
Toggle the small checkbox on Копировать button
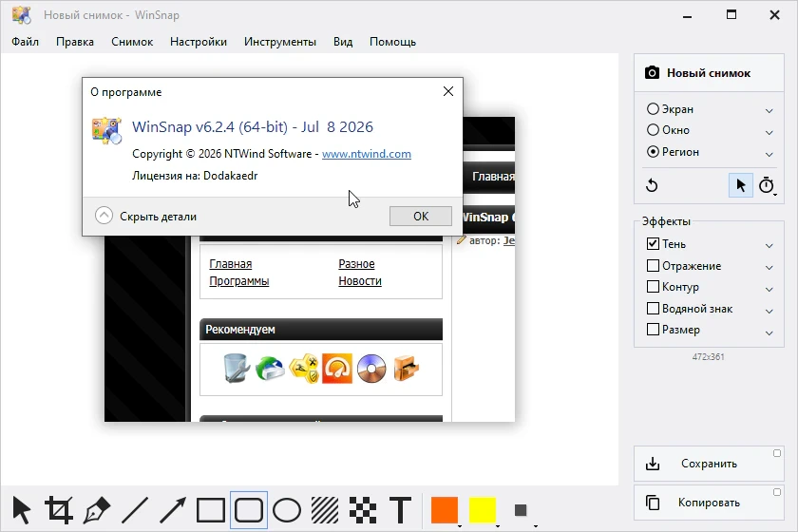(777, 492)
